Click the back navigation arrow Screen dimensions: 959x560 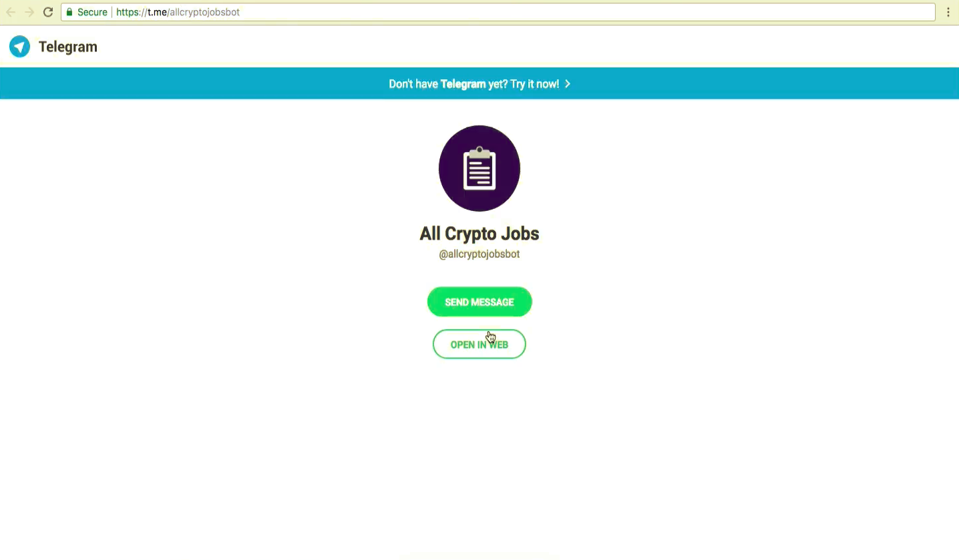[x=10, y=12]
